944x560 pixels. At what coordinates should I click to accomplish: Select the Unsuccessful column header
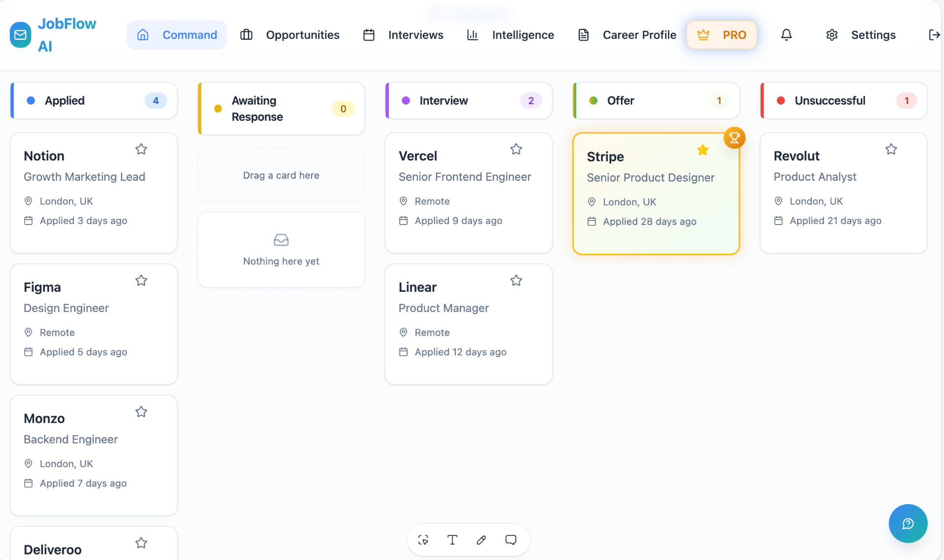[844, 101]
